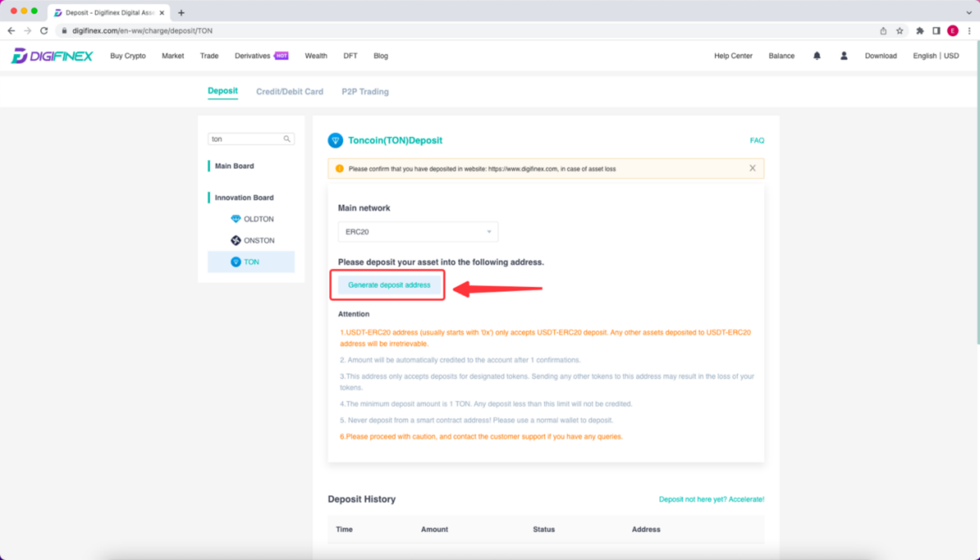The height and width of the screenshot is (560, 980).
Task: Open the notifications bell icon
Action: coord(817,56)
